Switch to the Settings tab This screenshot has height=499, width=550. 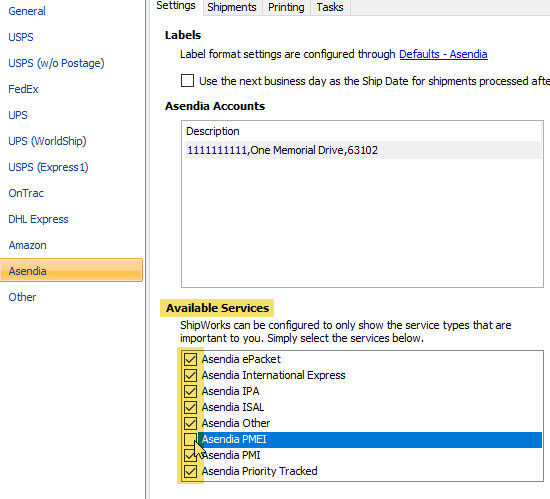click(176, 6)
